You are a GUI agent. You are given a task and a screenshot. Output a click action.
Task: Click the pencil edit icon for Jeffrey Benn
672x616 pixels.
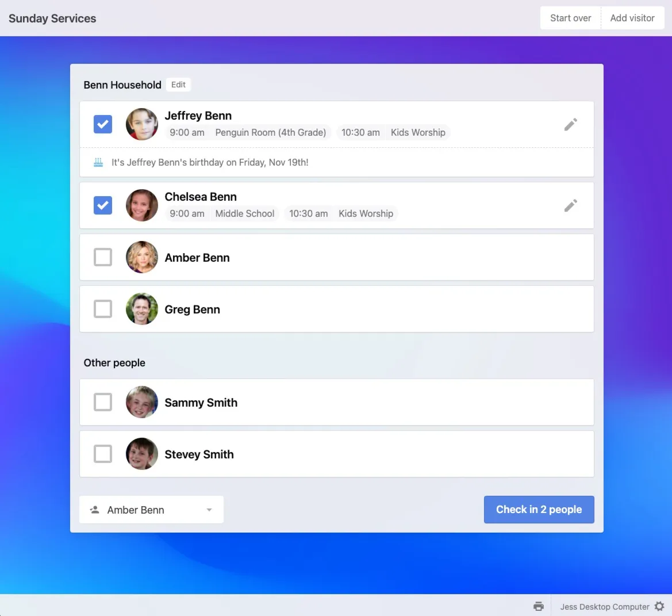pos(570,124)
